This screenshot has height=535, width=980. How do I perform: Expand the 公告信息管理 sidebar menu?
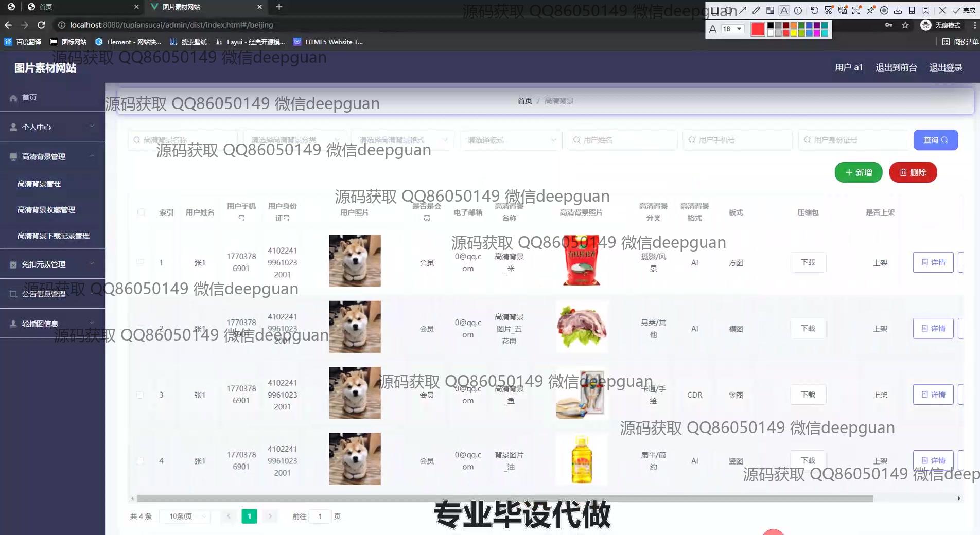(52, 294)
